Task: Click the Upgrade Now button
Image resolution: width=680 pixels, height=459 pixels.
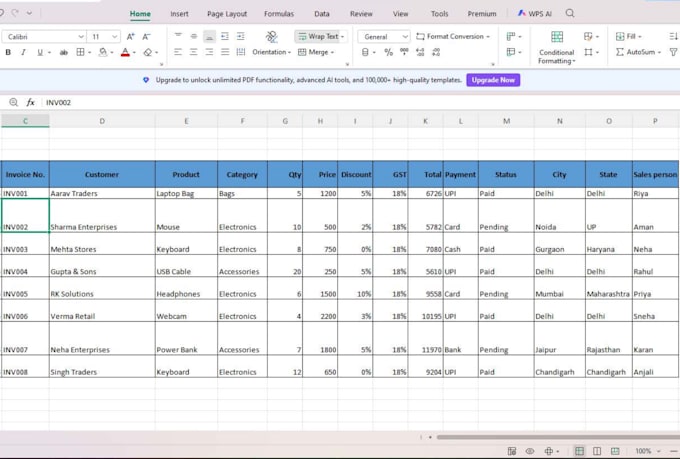Action: coord(493,80)
